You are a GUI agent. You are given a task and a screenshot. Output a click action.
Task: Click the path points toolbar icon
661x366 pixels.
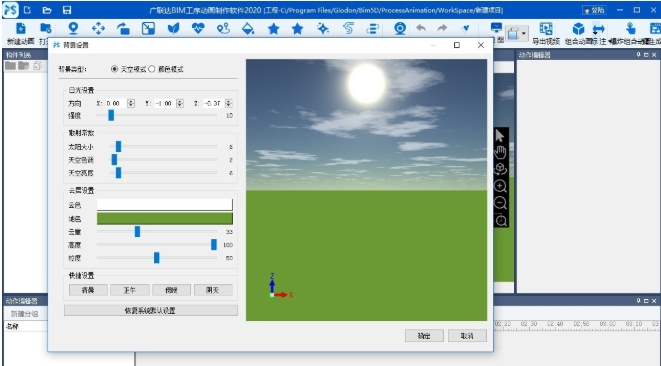pyautogui.click(x=223, y=28)
